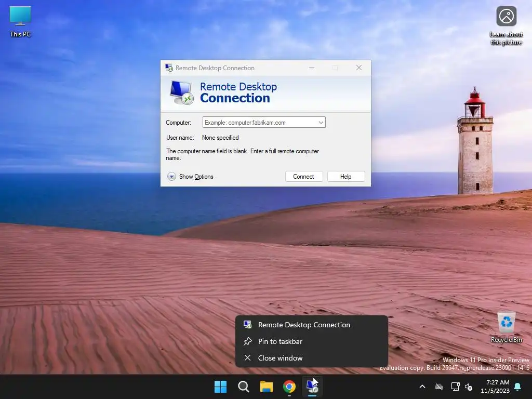Screen dimensions: 532x399
Task: Choose Close window in jump list
Action: pyautogui.click(x=312, y=358)
